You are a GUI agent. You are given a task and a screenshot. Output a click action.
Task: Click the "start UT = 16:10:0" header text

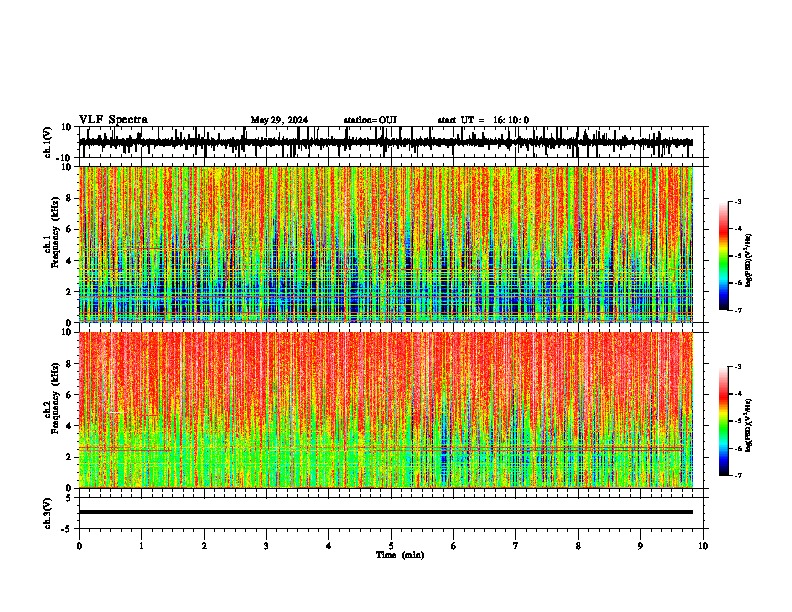pyautogui.click(x=483, y=120)
